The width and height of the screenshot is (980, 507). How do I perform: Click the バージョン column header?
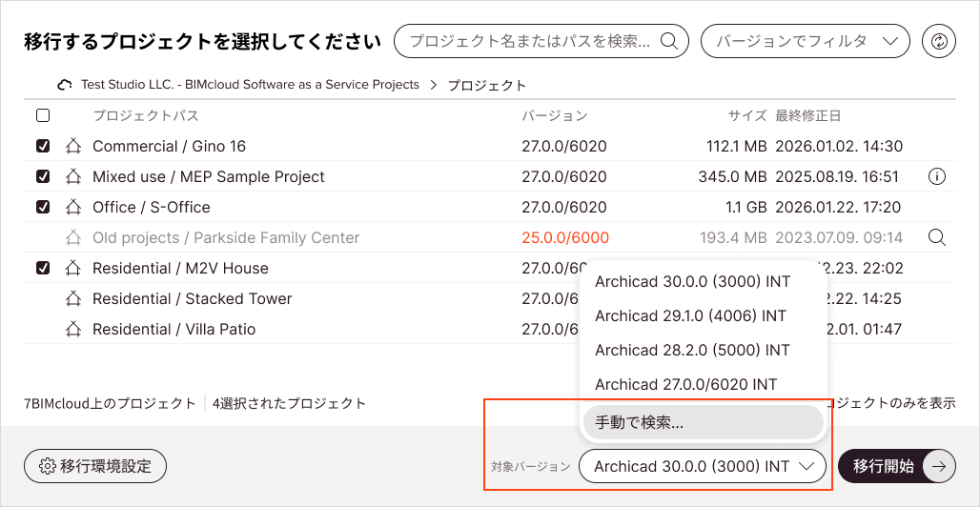coord(555,115)
